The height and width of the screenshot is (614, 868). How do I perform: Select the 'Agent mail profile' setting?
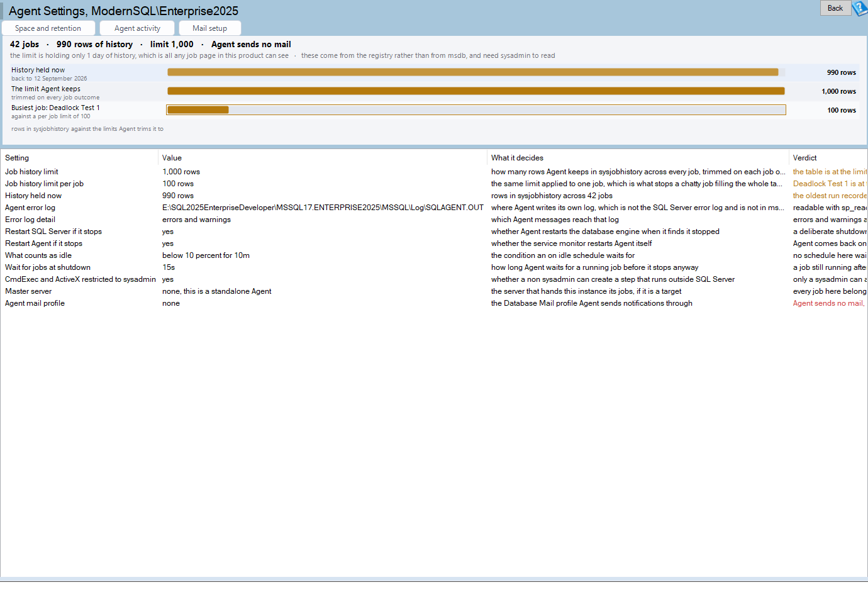(35, 303)
